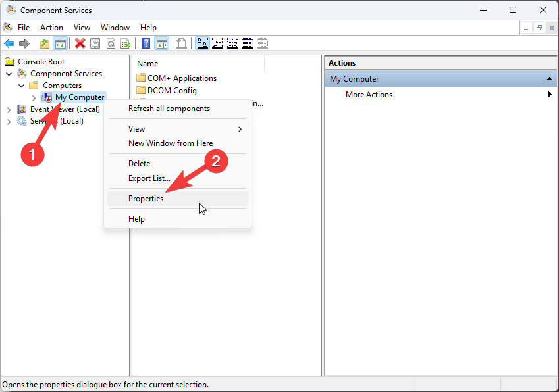Select Properties in the context menu
Viewport: 559px width, 392px height.
pyautogui.click(x=146, y=199)
